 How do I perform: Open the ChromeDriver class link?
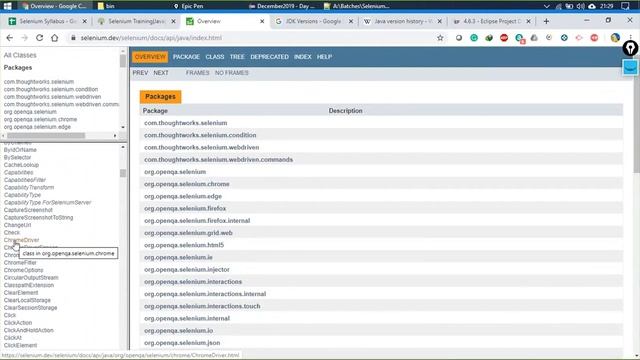tap(22, 240)
